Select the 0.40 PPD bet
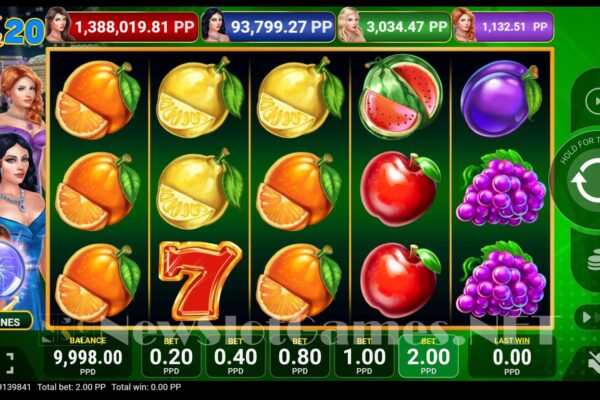600x400 pixels. tap(235, 357)
